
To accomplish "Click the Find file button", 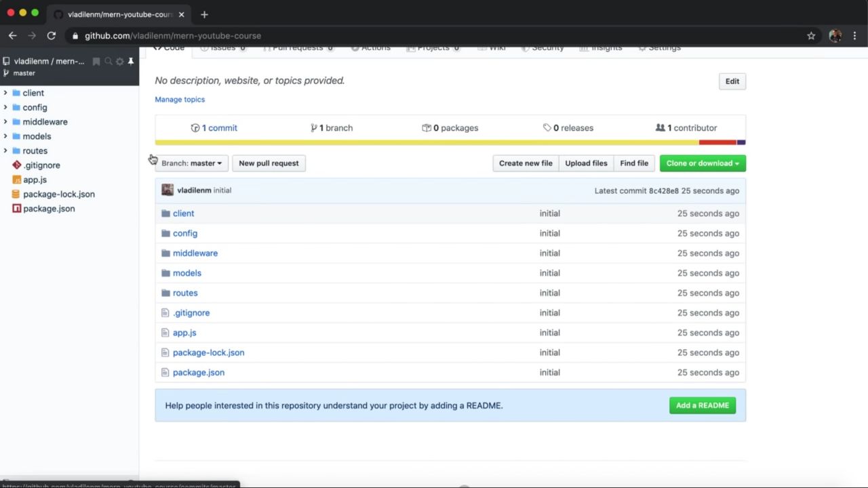I will (x=634, y=163).
